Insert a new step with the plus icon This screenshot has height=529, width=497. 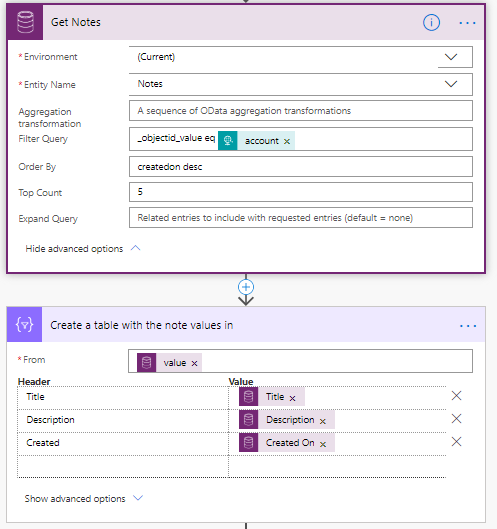[246, 287]
